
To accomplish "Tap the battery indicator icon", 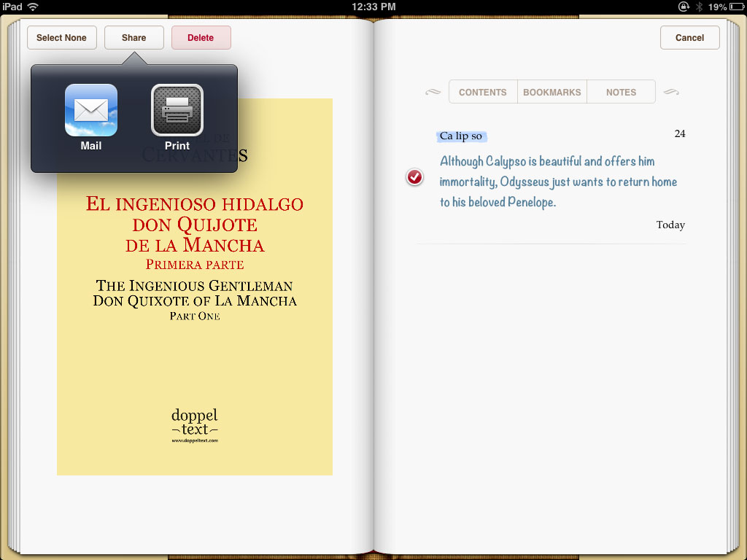I will [x=737, y=7].
